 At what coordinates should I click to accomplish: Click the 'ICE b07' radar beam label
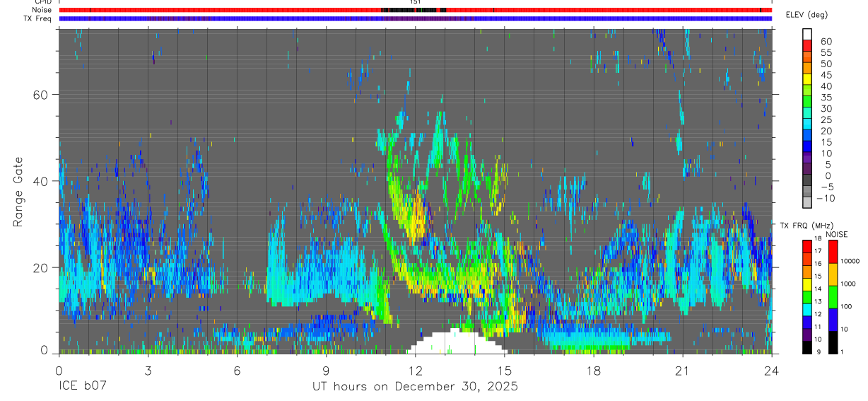(81, 386)
